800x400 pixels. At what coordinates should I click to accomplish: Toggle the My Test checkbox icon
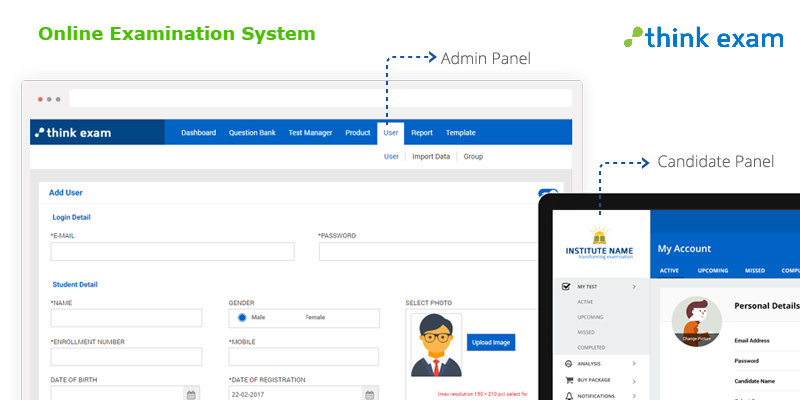pyautogui.click(x=567, y=287)
